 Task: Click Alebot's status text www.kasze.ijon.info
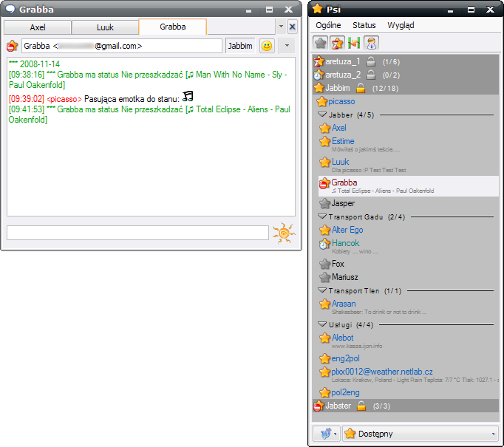(x=357, y=346)
